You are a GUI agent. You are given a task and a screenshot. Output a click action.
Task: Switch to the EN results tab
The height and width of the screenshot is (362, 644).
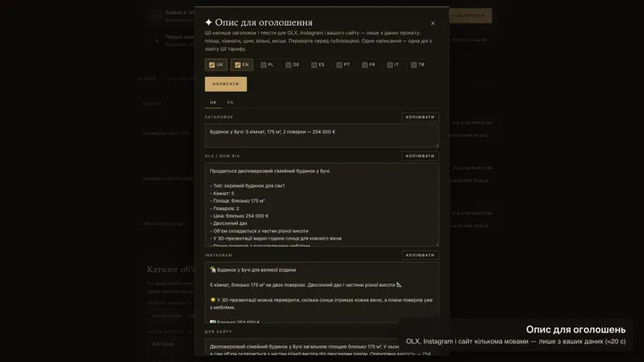(231, 103)
